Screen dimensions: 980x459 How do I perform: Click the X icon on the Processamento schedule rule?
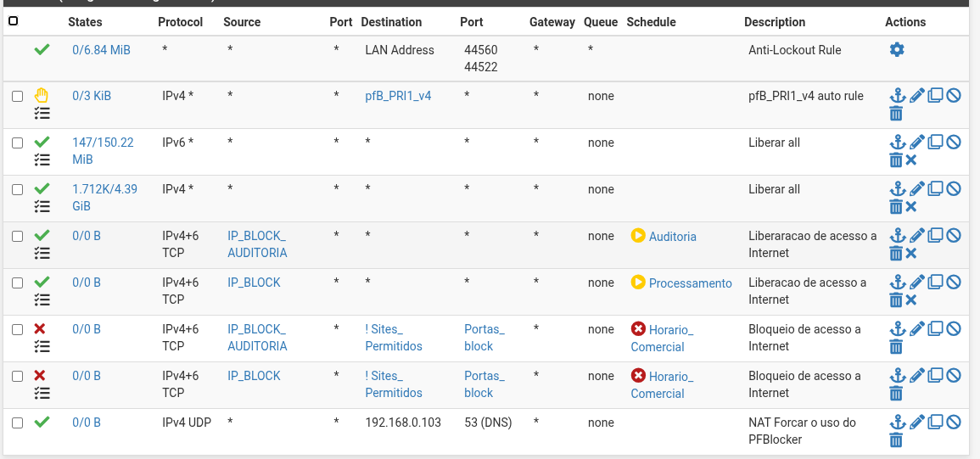tap(911, 299)
